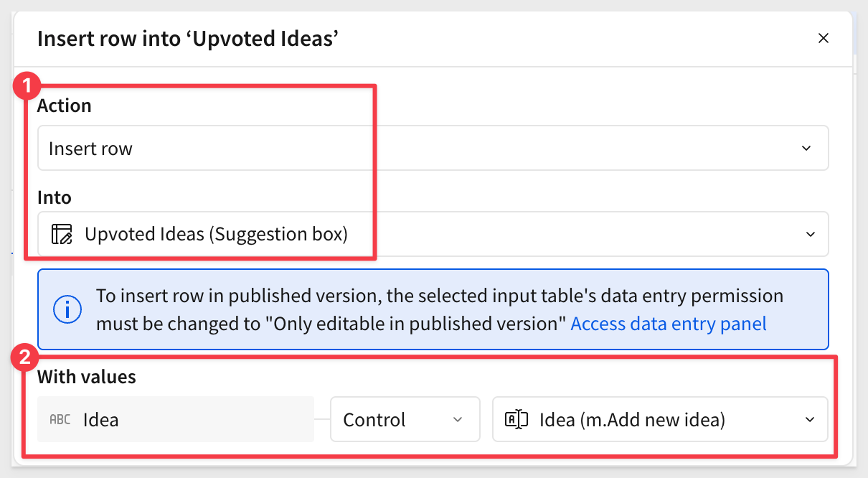
Task: Open the Access data entry panel link
Action: [x=669, y=324]
